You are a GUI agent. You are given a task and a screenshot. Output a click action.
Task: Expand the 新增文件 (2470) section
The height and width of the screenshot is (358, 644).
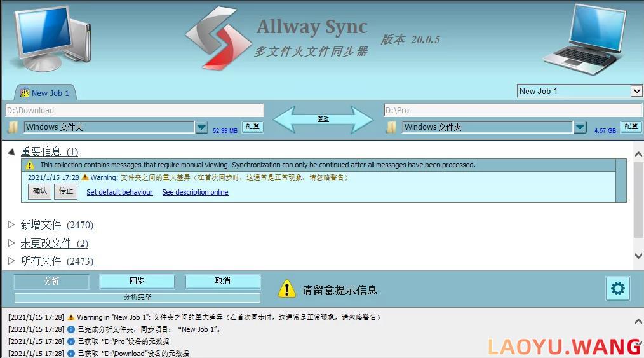click(11, 224)
